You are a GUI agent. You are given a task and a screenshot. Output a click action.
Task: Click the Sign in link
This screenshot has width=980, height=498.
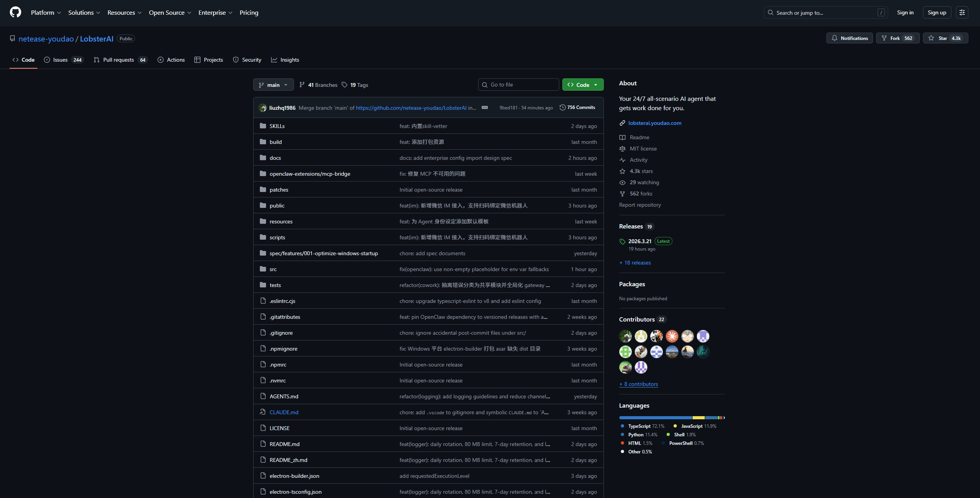[905, 12]
